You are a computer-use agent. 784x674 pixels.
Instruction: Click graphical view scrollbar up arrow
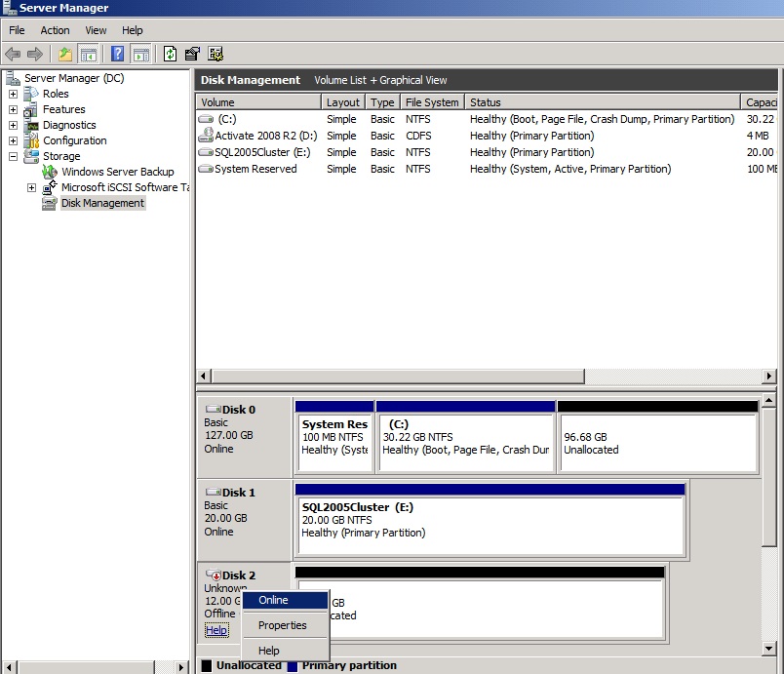tap(769, 401)
